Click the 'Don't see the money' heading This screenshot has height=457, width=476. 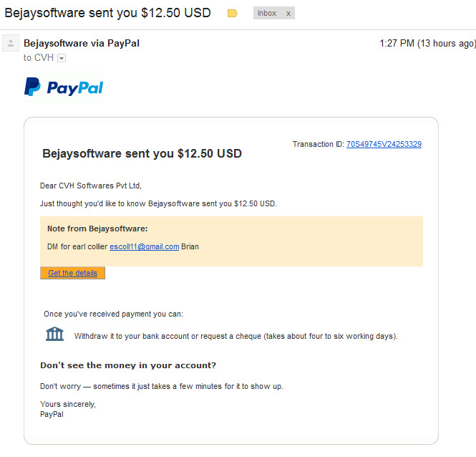click(128, 365)
